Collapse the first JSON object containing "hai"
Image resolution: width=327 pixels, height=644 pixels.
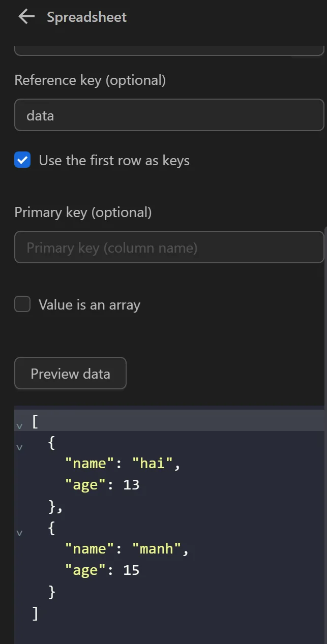click(19, 447)
